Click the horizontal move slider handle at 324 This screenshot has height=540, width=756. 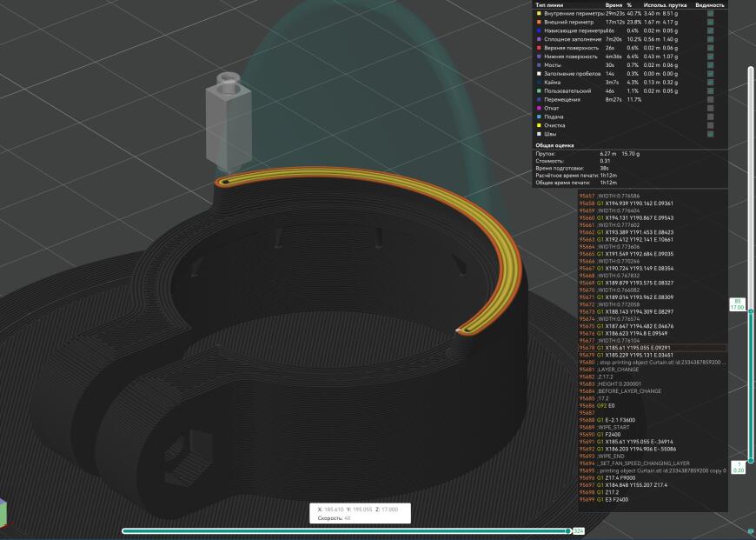pos(569,530)
